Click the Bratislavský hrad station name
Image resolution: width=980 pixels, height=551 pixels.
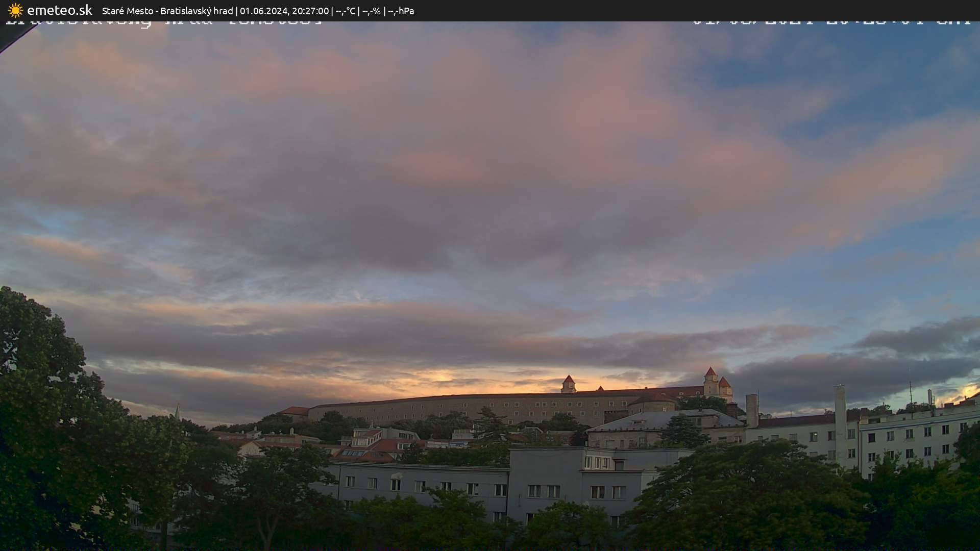197,11
